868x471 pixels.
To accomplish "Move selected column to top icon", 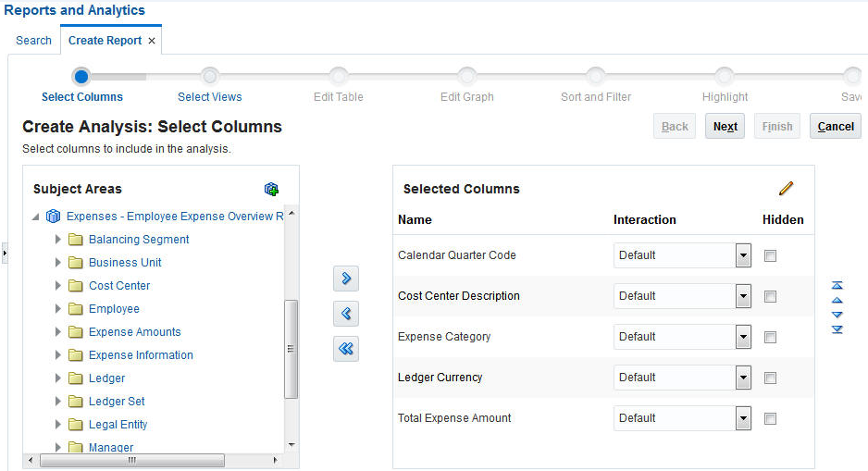I will click(x=837, y=285).
